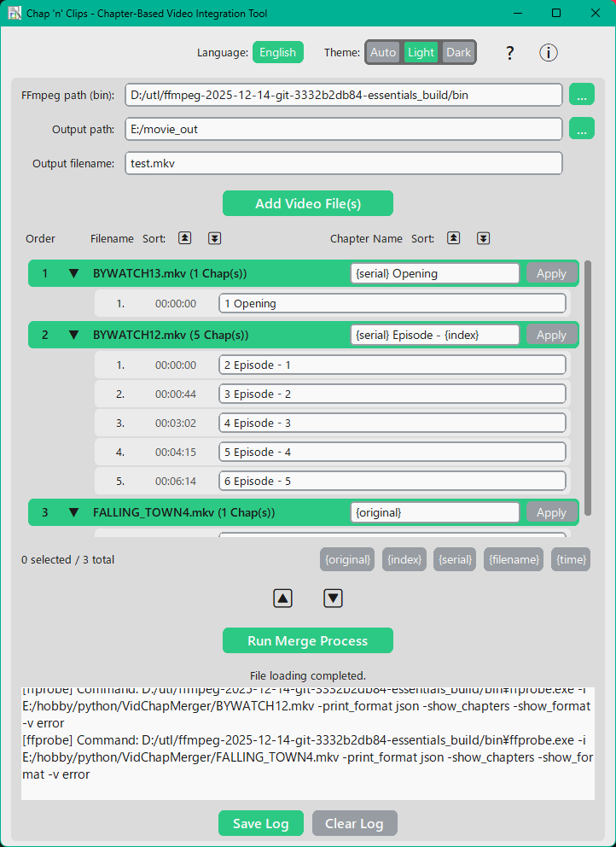Click the 00:06:14 chapter timestamp
Screen dimensions: 616x847
click(176, 482)
